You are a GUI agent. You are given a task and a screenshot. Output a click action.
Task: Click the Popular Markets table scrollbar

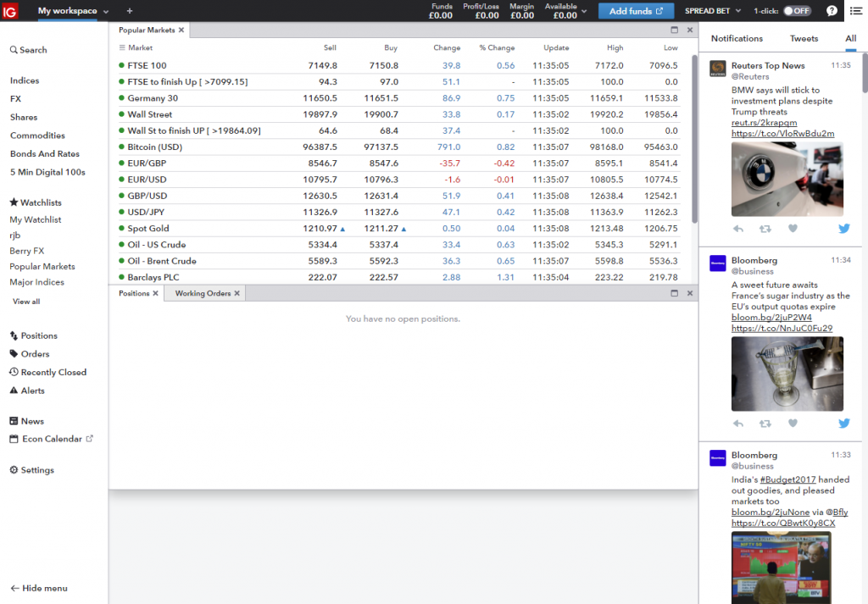[x=695, y=140]
